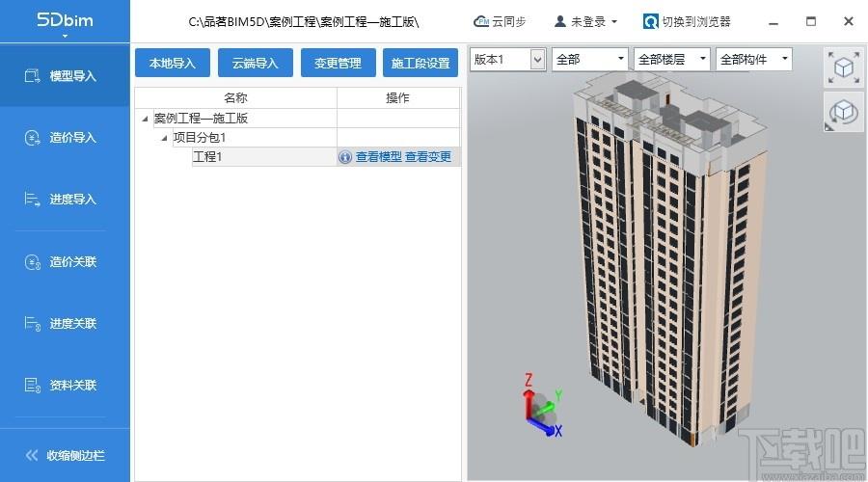Click the 进度关联 sidebar icon
This screenshot has height=482, width=868.
(32, 323)
